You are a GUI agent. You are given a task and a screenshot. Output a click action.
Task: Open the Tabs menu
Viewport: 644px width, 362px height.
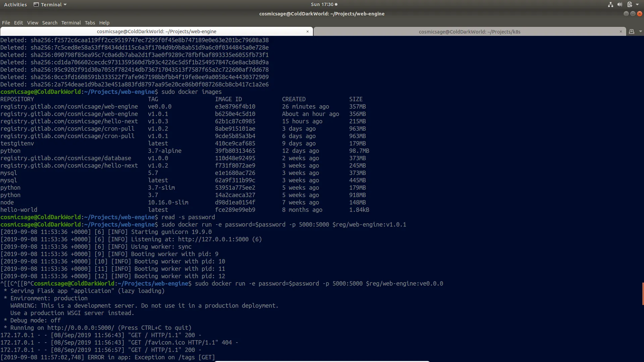90,23
